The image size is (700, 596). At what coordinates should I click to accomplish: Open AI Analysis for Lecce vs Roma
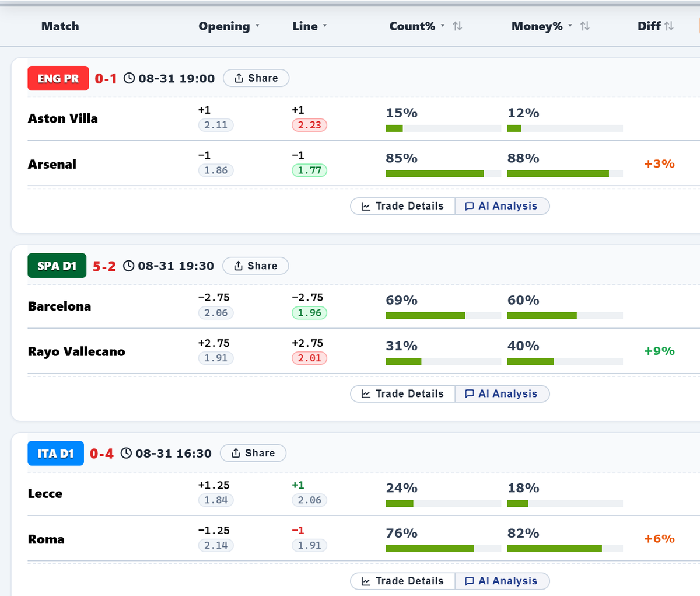click(x=502, y=581)
